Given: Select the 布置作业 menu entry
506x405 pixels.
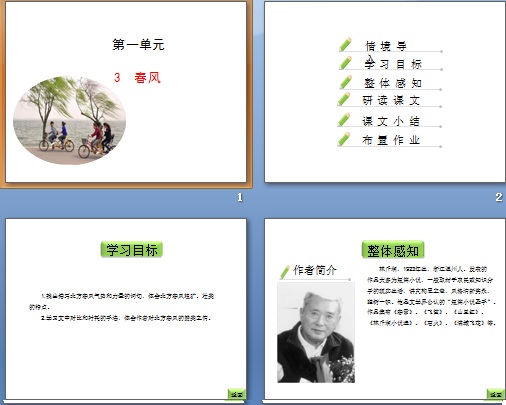Looking at the screenshot, I should pos(391,140).
